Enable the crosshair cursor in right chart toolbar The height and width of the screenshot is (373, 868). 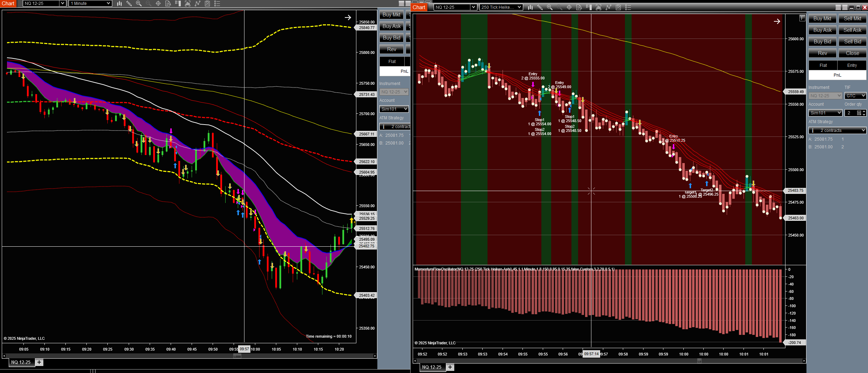pos(569,7)
